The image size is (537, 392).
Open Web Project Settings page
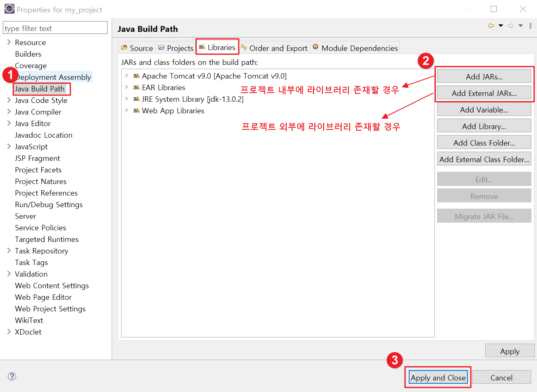click(x=50, y=308)
